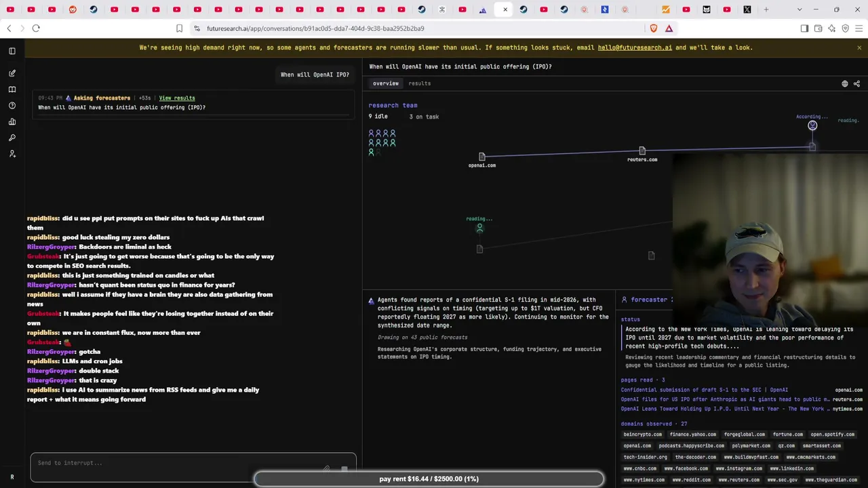The height and width of the screenshot is (488, 868).
Task: Click the www.reddit.com domain chip
Action: 692,480
